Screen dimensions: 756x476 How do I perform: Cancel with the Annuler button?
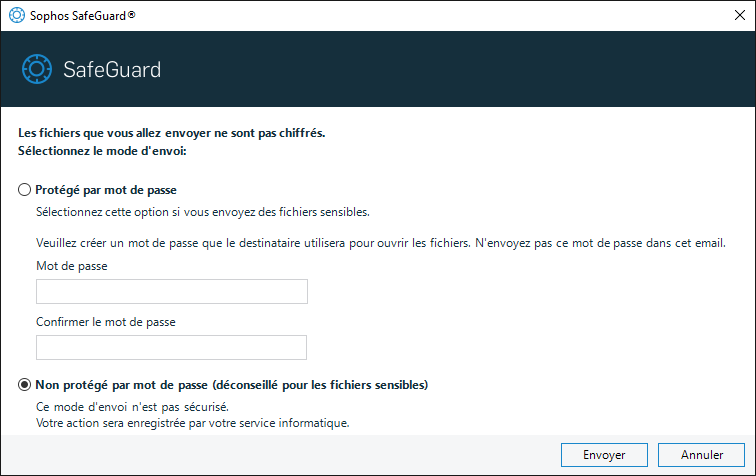[x=701, y=455]
